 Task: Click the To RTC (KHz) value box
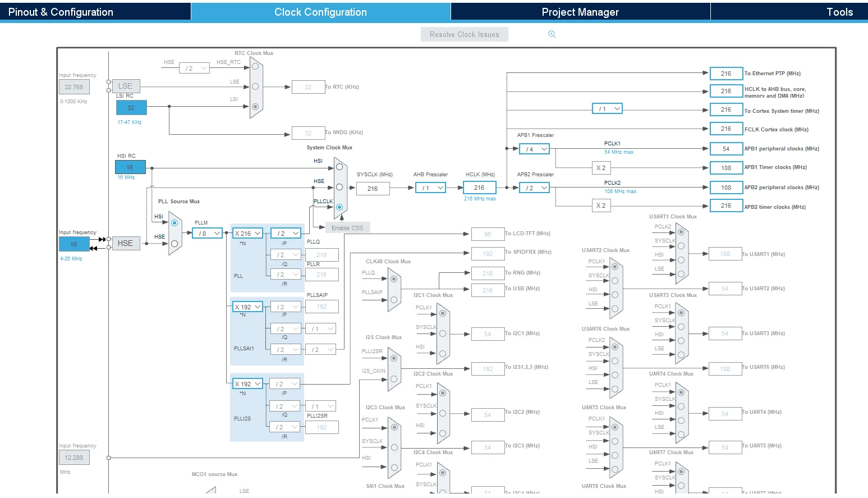coord(308,87)
